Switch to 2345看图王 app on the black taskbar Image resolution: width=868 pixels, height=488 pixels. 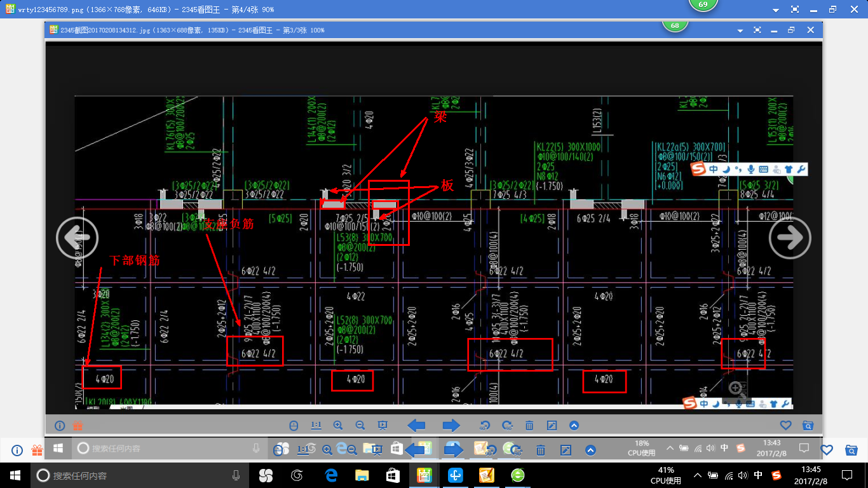(x=424, y=475)
